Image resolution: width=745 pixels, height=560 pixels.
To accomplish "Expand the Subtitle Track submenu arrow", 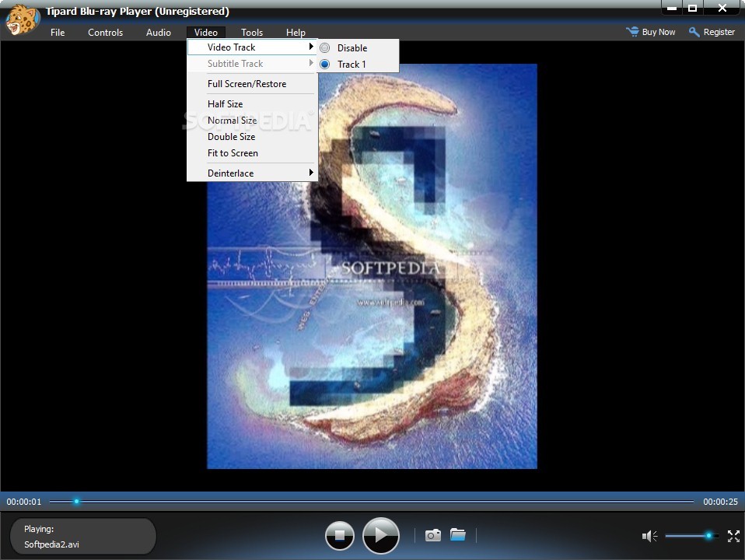I will coord(311,63).
